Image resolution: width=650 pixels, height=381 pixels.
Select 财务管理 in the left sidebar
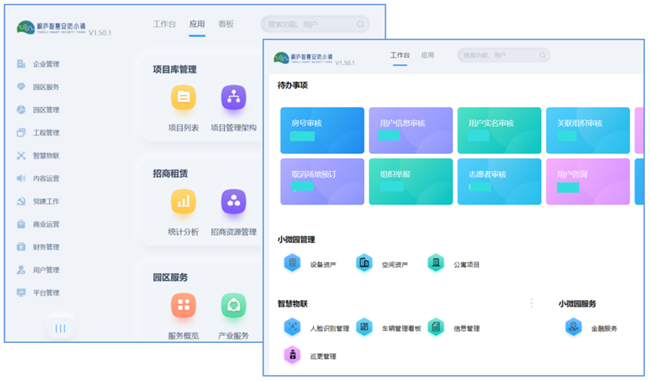[38, 247]
